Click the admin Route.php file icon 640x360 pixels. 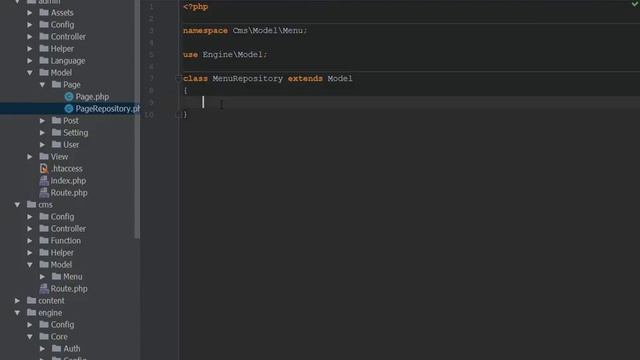pyautogui.click(x=44, y=193)
